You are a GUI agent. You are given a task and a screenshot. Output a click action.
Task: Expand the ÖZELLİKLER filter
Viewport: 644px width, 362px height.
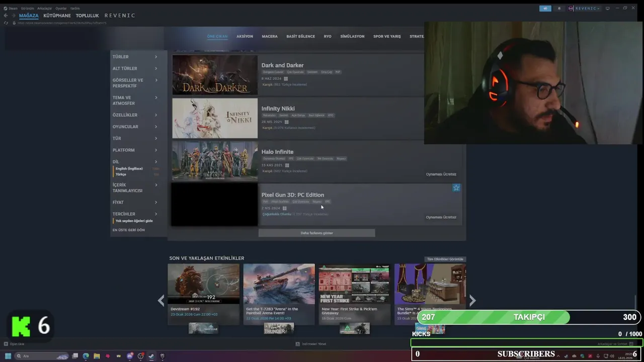point(135,115)
